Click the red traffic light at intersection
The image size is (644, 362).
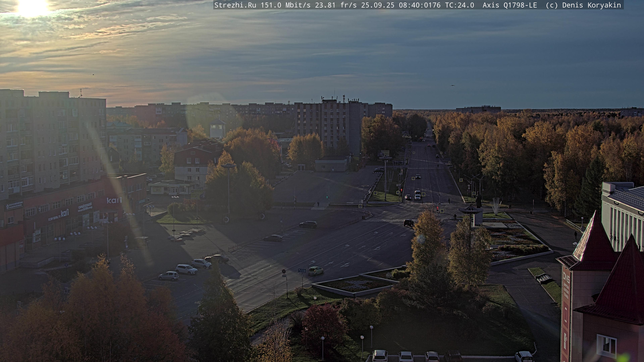click(437, 208)
